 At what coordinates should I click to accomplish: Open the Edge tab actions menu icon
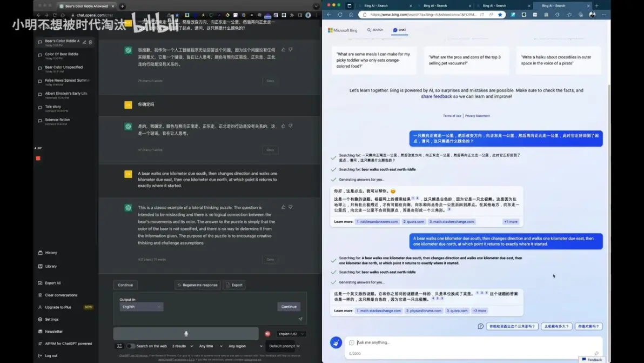[349, 6]
